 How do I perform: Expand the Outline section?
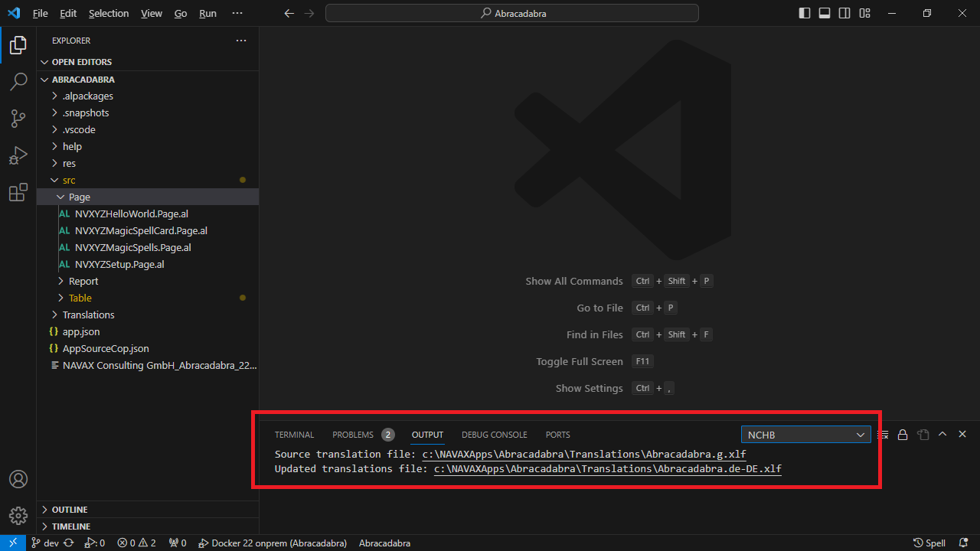[x=148, y=510]
